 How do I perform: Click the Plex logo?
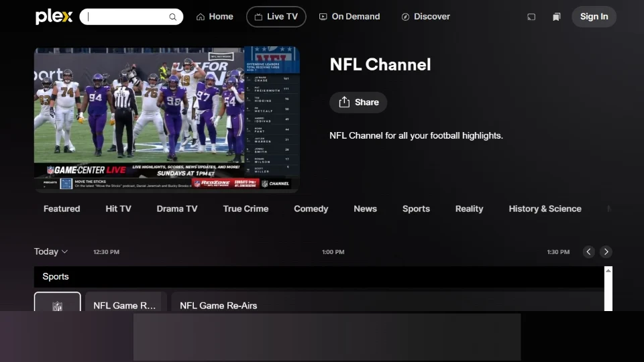click(x=54, y=17)
